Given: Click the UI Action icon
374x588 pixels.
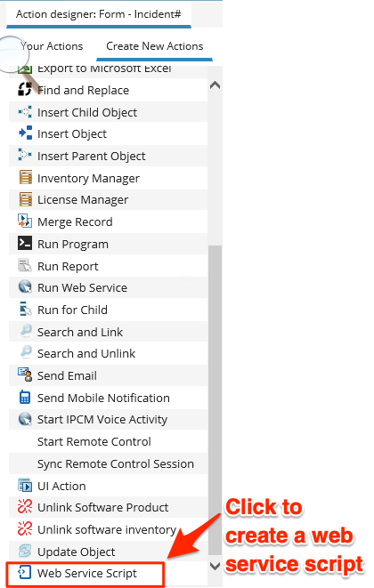Looking at the screenshot, I should [25, 485].
